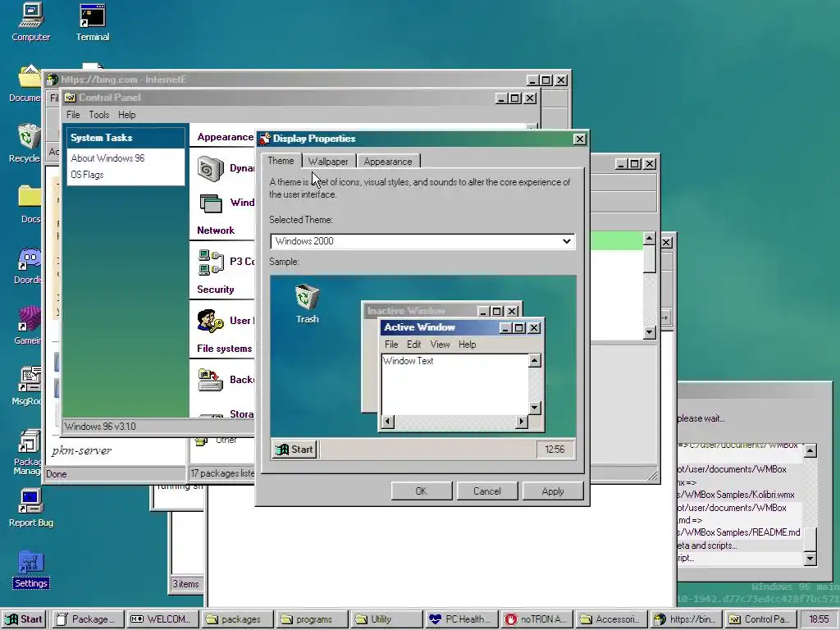
Task: Click the Trash icon in theme sample
Action: 308,297
